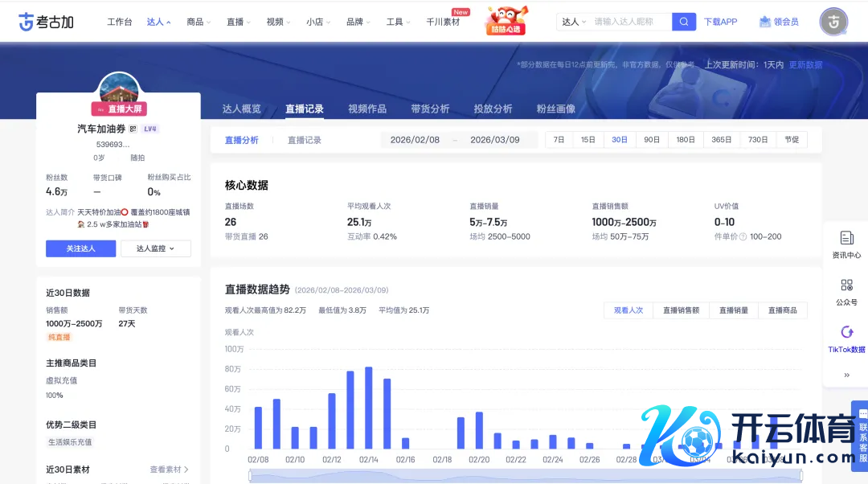Select the 7日 time range
This screenshot has height=484, width=868.
point(559,140)
